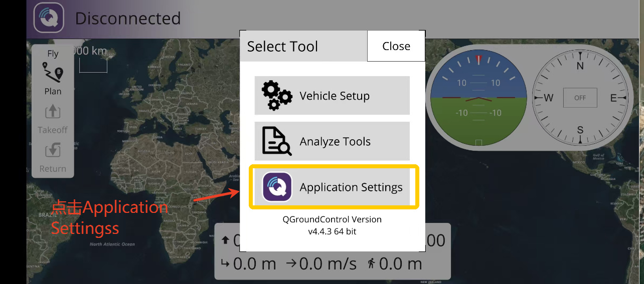The width and height of the screenshot is (644, 284).
Task: Open Vehicle Setup tool
Action: pos(332,96)
